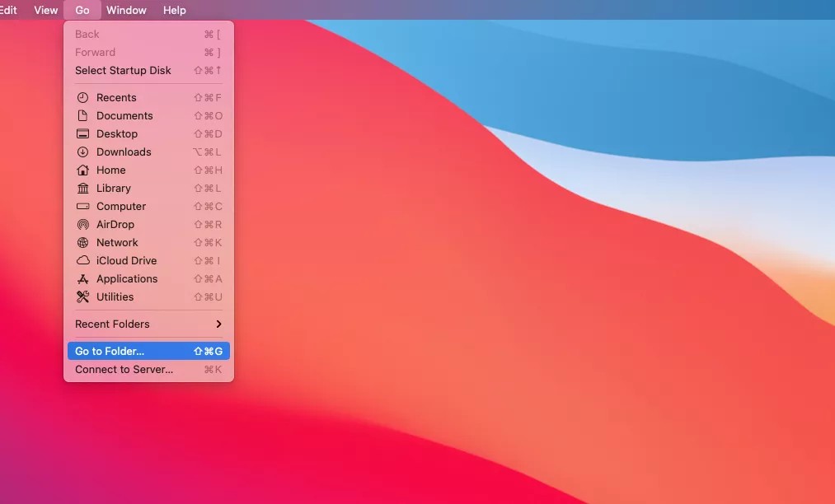The height and width of the screenshot is (504, 835).
Task: Open the Documents folder
Action: (x=124, y=115)
